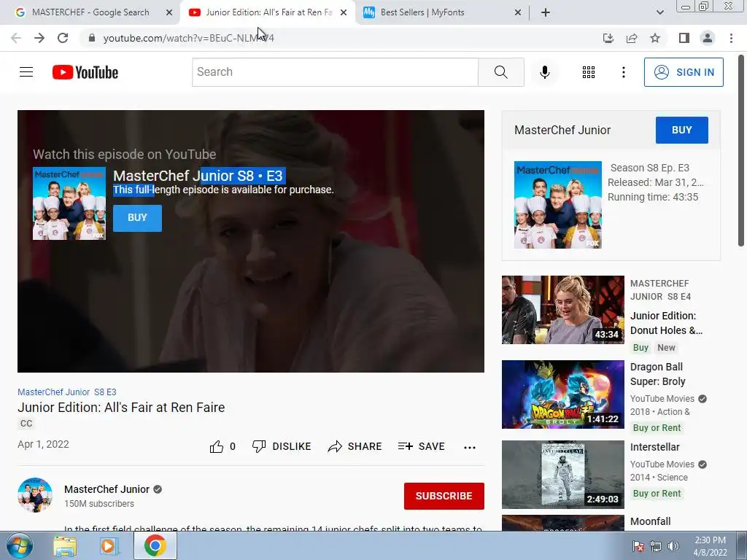Image resolution: width=747 pixels, height=560 pixels.
Task: Click the 'Apr 1, 2022' date
Action: 43,444
